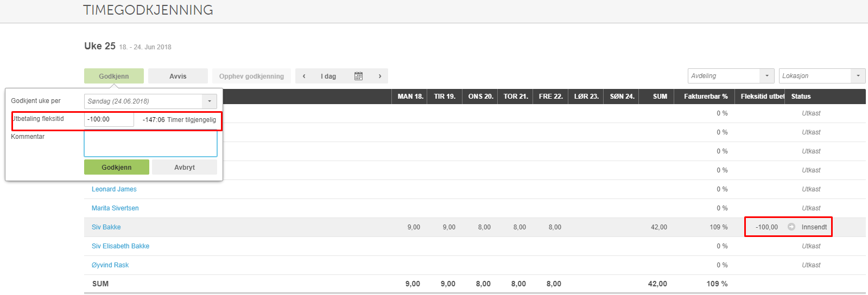Open the Lokasjon dropdown
The image size is (868, 295).
pos(822,76)
